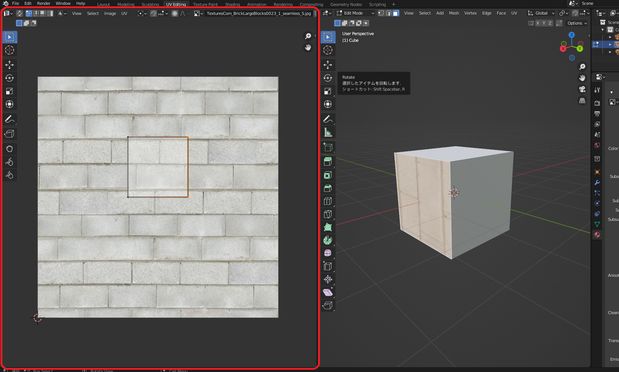Select the Transform tool in UV editor
This screenshot has height=372, width=619.
coord(9,104)
